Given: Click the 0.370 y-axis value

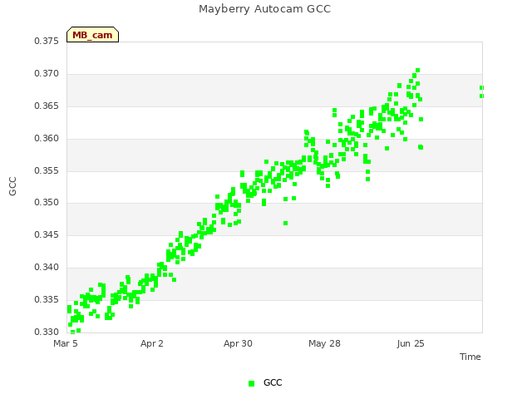Looking at the screenshot, I should click(47, 74).
